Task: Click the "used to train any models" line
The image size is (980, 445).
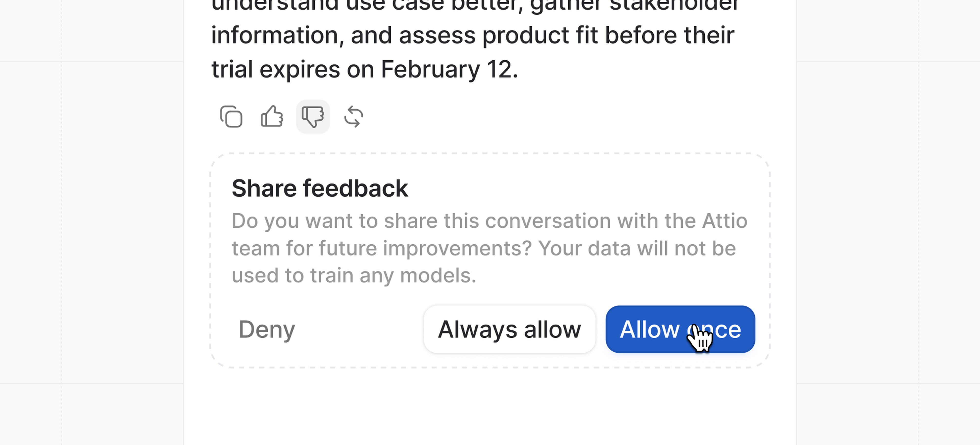Action: pos(354,276)
